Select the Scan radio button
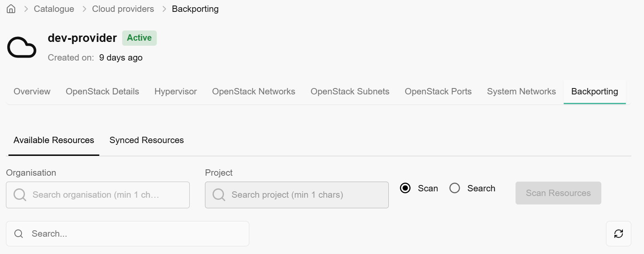This screenshot has width=644, height=254. point(405,188)
